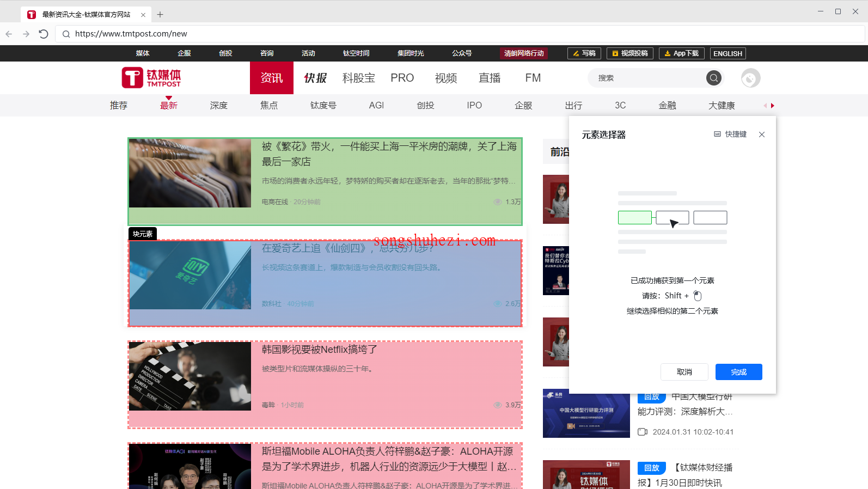
Task: Switch to 推荐 category
Action: [x=119, y=106]
